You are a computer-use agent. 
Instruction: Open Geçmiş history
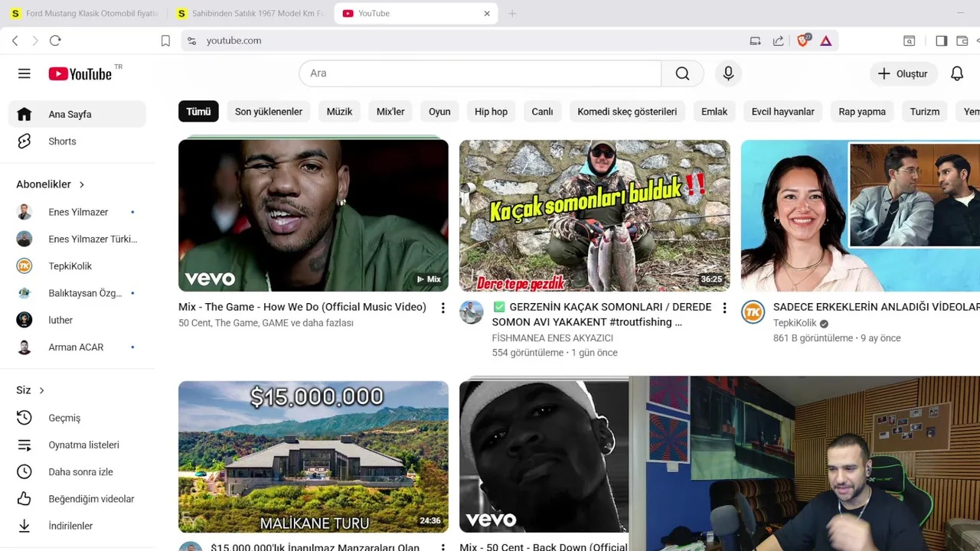point(77,418)
